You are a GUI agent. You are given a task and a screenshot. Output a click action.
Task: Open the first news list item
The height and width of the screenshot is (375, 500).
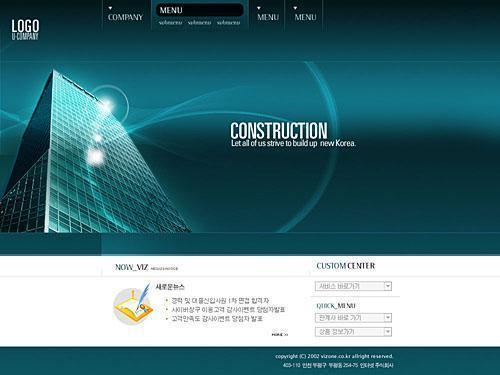pos(220,301)
